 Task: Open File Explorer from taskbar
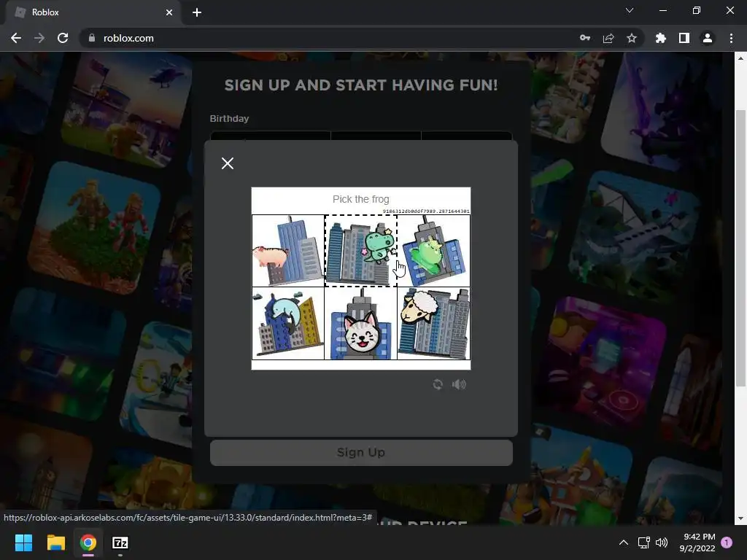tap(55, 542)
